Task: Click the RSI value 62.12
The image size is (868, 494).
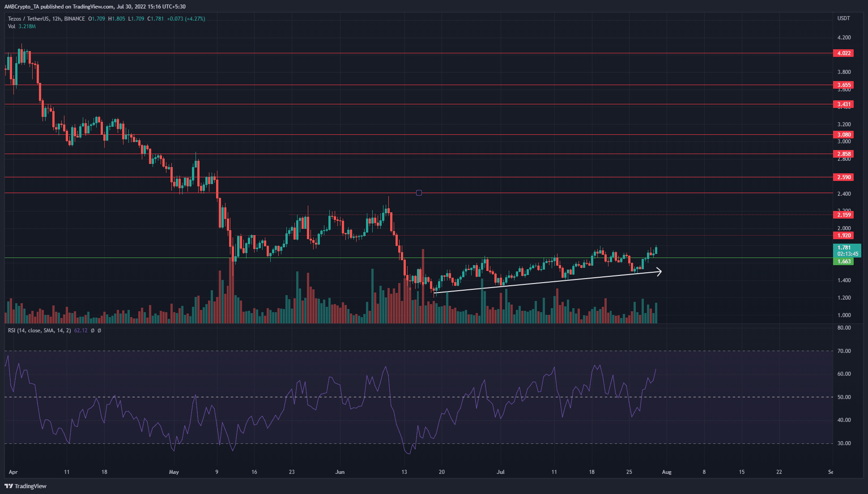Action: point(81,331)
